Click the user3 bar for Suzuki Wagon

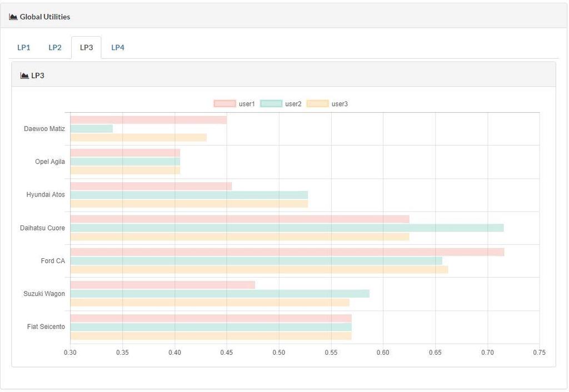click(210, 303)
